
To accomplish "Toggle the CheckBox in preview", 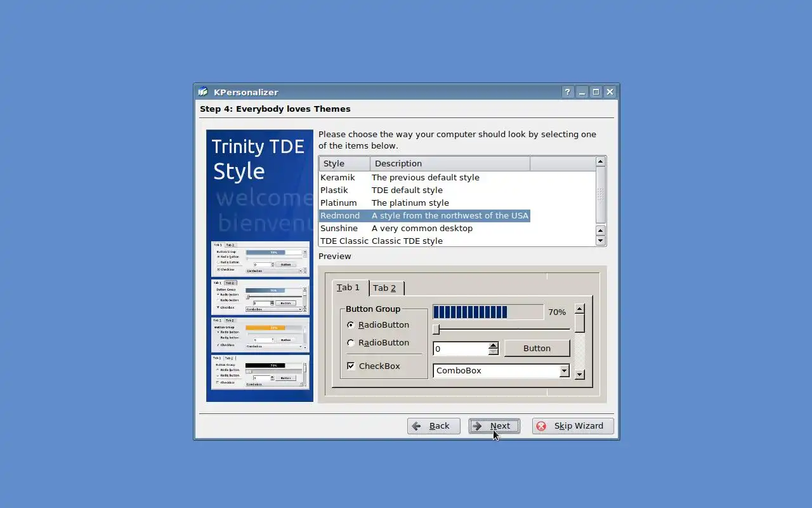I will pyautogui.click(x=374, y=366).
